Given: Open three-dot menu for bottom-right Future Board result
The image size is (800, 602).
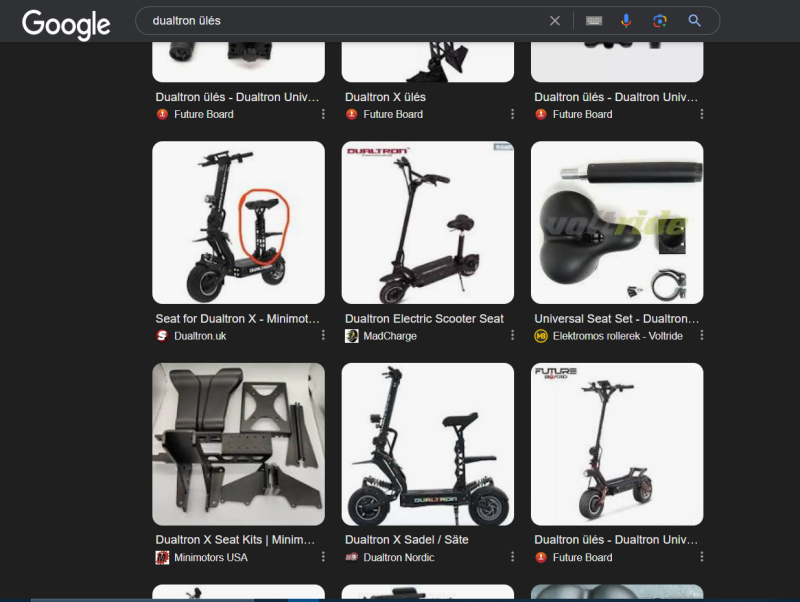Looking at the screenshot, I should pyautogui.click(x=702, y=557).
